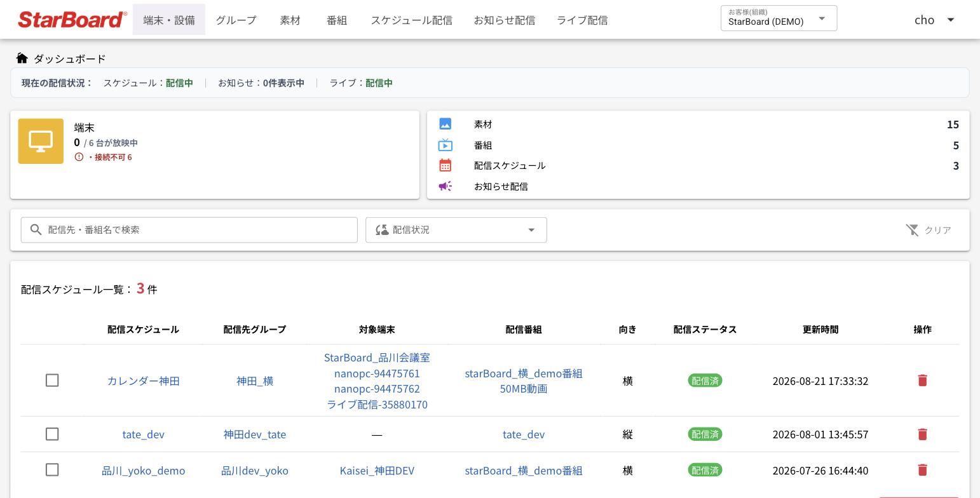Screen dimensions: 980x498
Task: Click the yellow monitor terminal icon
Action: pyautogui.click(x=41, y=141)
